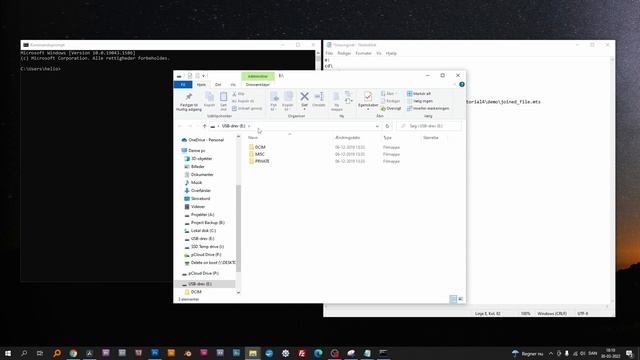This screenshot has width=640, height=360.
Task: Select Dokumenter in navigation pane
Action: pos(202,175)
